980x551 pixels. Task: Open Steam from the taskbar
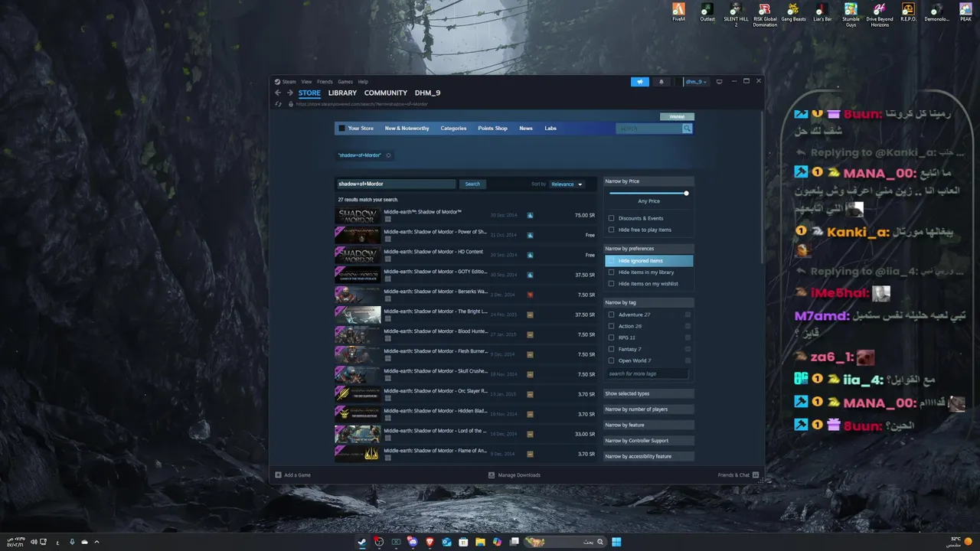point(362,542)
